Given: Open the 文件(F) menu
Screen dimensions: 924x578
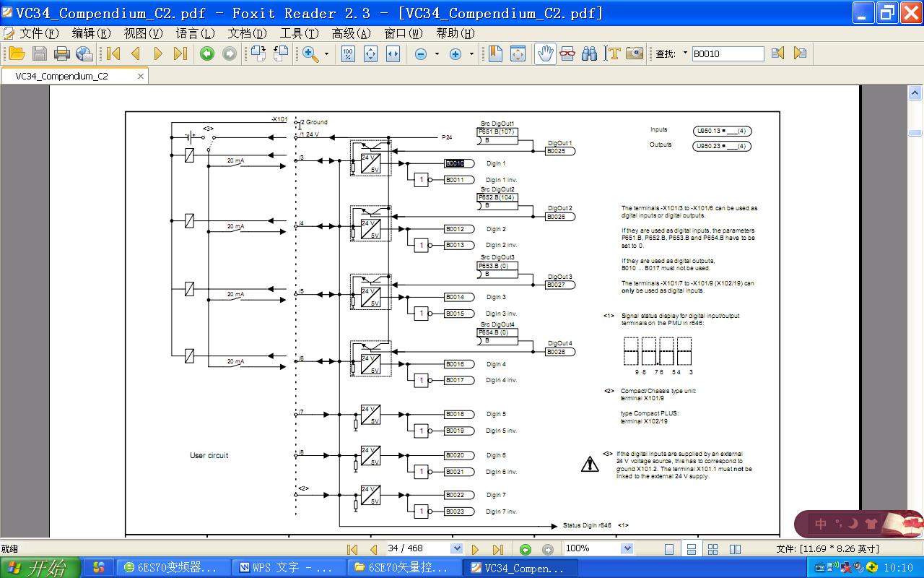Looking at the screenshot, I should pos(38,33).
